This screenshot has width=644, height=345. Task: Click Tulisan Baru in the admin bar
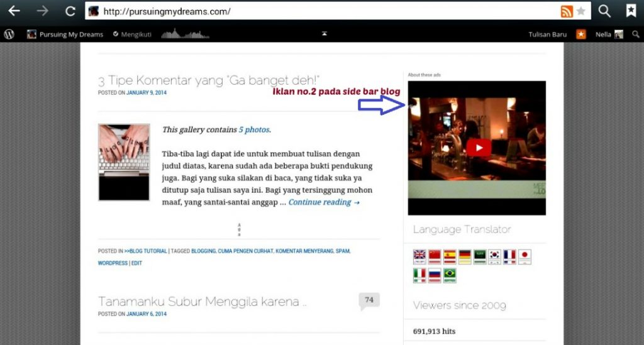tap(548, 35)
